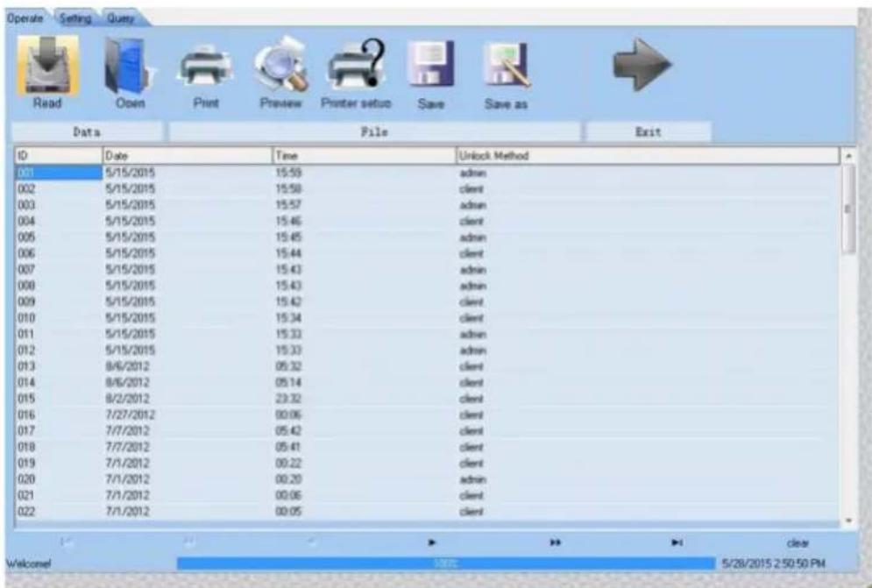Jump to the last record button

[677, 542]
